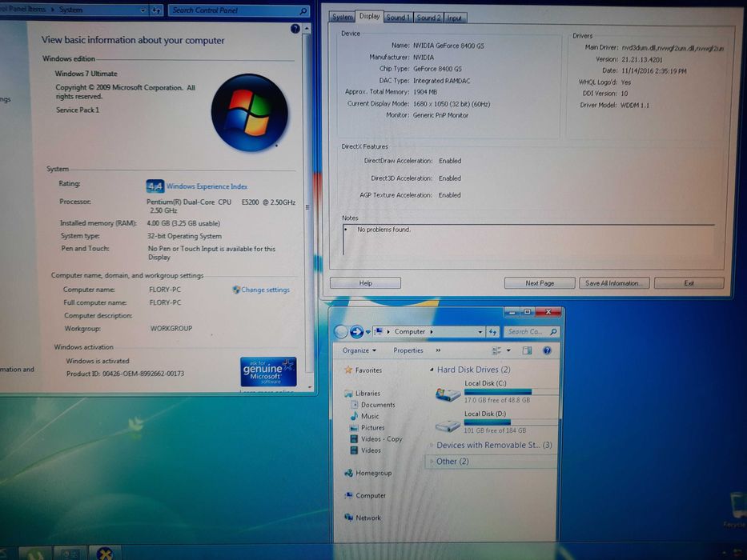Switch to the Sound 2 tab
The height and width of the screenshot is (560, 747).
428,18
